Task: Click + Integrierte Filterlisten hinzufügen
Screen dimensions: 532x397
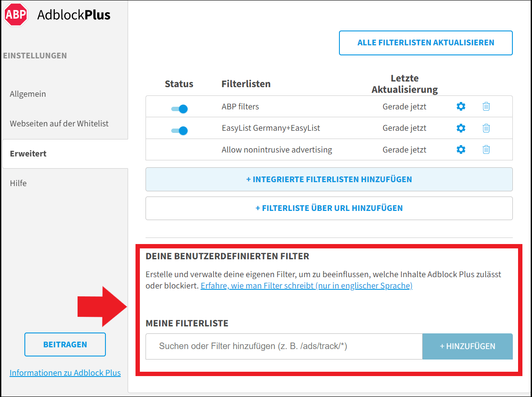Action: click(x=329, y=179)
